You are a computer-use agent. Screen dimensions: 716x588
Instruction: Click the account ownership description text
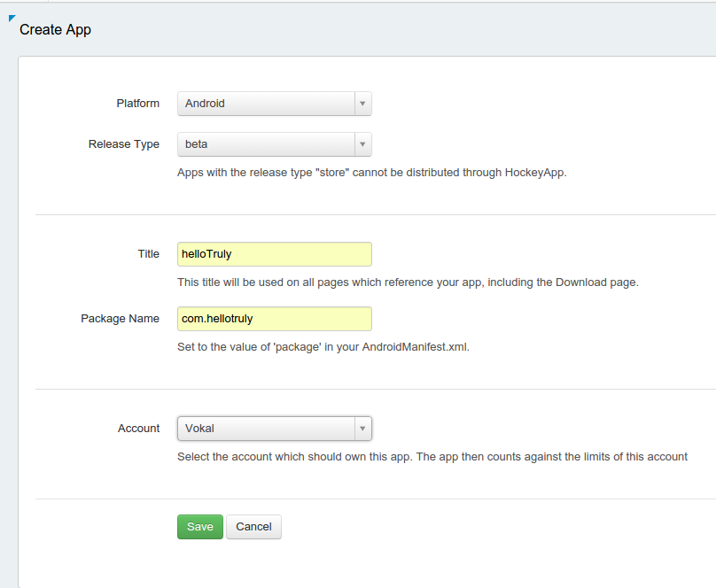(432, 457)
